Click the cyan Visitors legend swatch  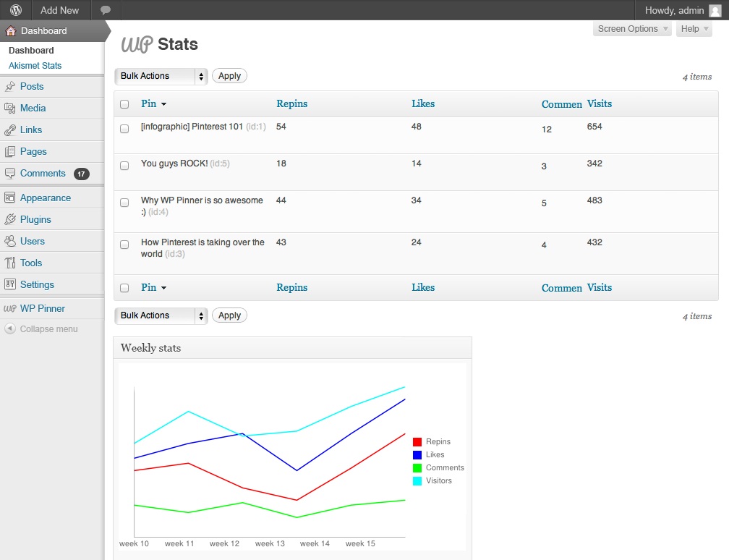417,481
